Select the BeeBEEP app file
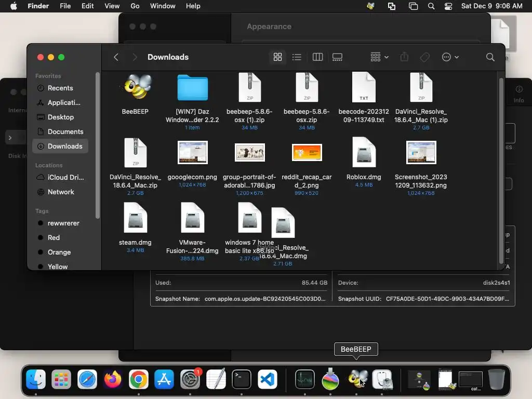The image size is (532, 399). pyautogui.click(x=136, y=87)
